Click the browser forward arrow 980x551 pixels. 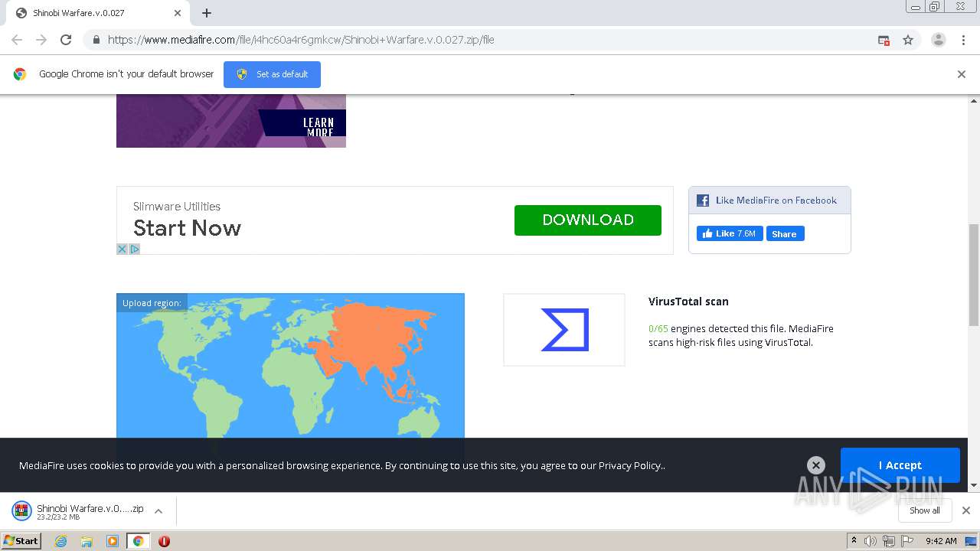pos(41,40)
